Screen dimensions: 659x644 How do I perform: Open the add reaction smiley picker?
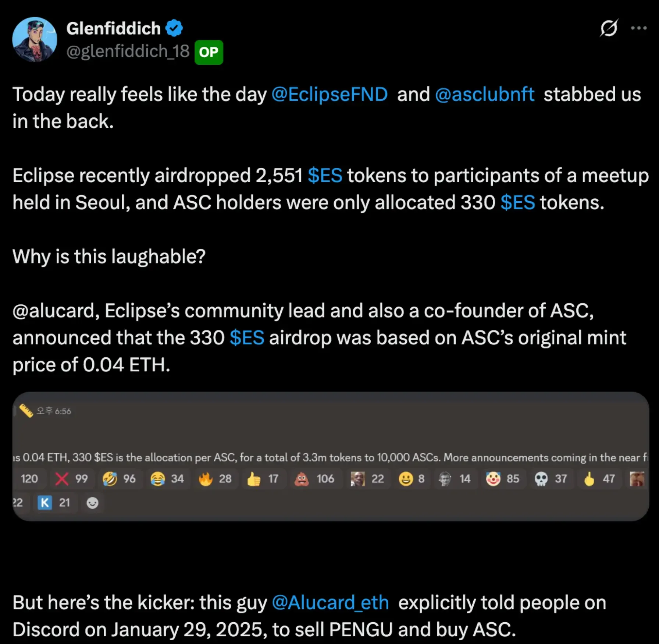[x=92, y=503]
